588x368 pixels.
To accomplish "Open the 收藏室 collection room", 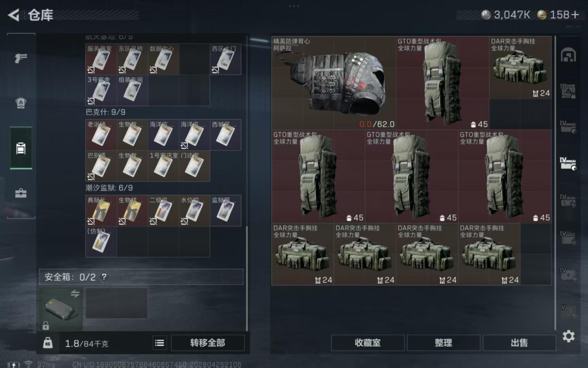I will pyautogui.click(x=367, y=343).
